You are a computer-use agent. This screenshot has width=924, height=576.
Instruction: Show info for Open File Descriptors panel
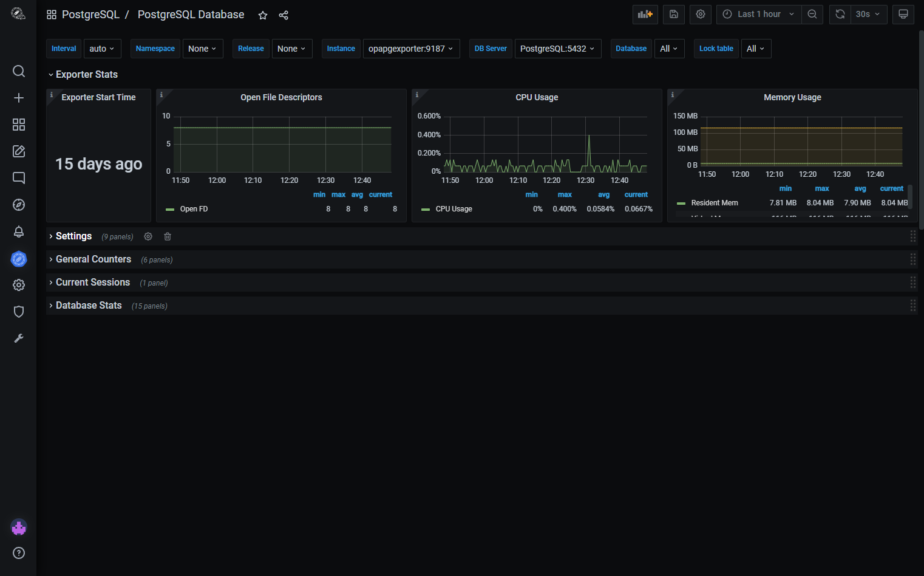161,94
